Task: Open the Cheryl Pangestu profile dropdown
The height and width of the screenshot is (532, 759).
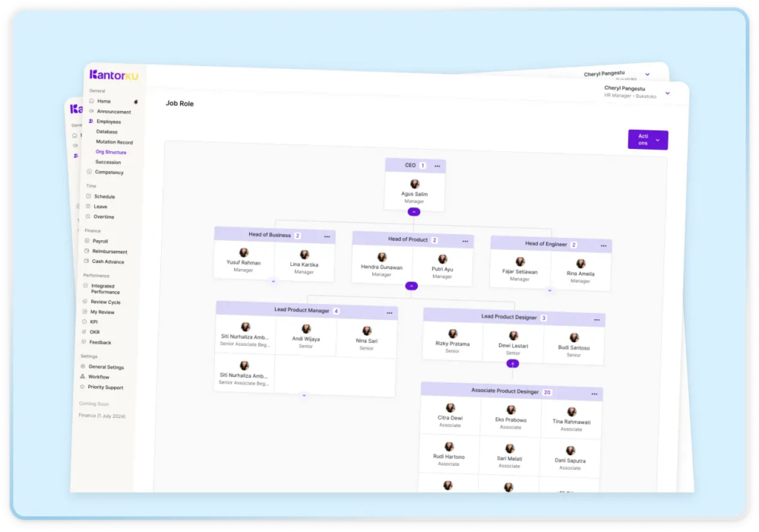Action: [667, 93]
